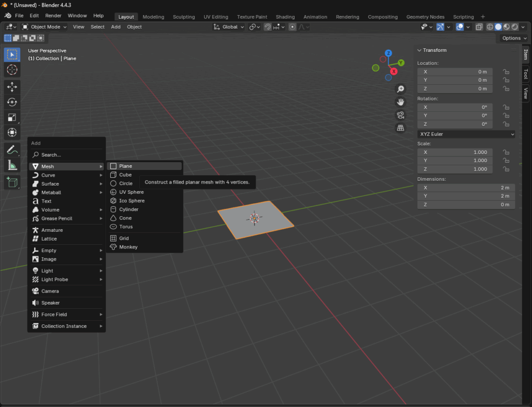Add a Torus mesh
The height and width of the screenshot is (407, 532).
144,227
